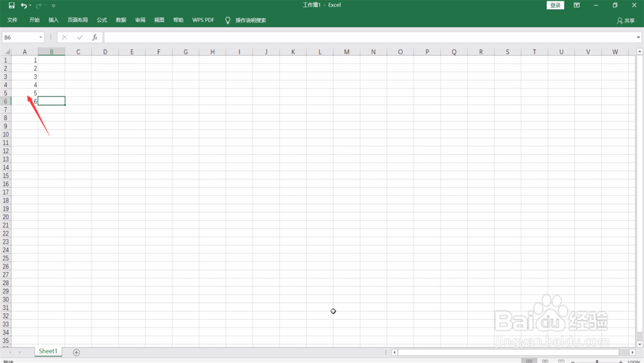
Task: Click the zoom slider handle
Action: point(597,361)
